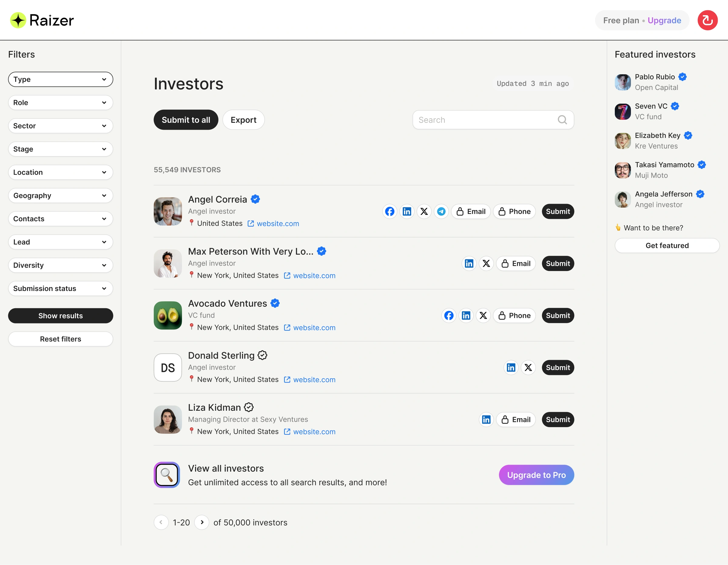728x565 pixels.
Task: Click Reset filters
Action: [x=61, y=339]
